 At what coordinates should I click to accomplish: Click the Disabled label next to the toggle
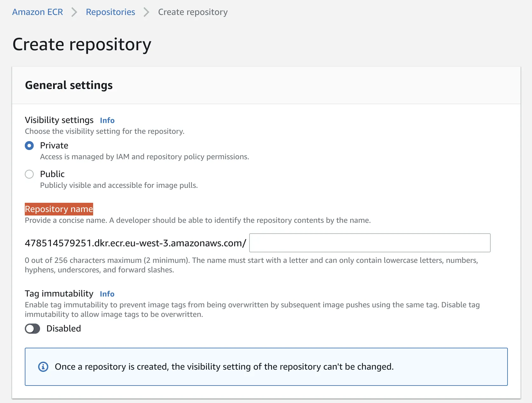[63, 329]
